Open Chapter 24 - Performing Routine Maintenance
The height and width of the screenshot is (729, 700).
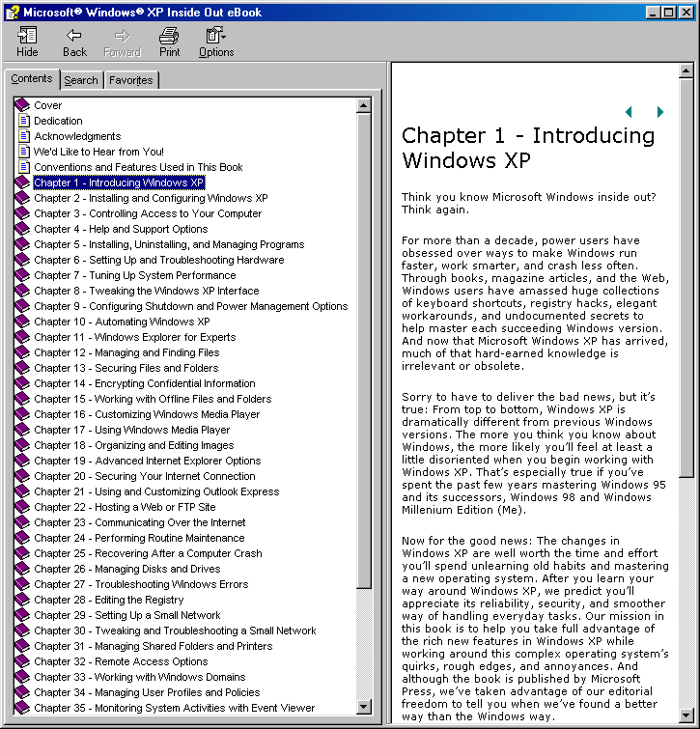coord(139,538)
